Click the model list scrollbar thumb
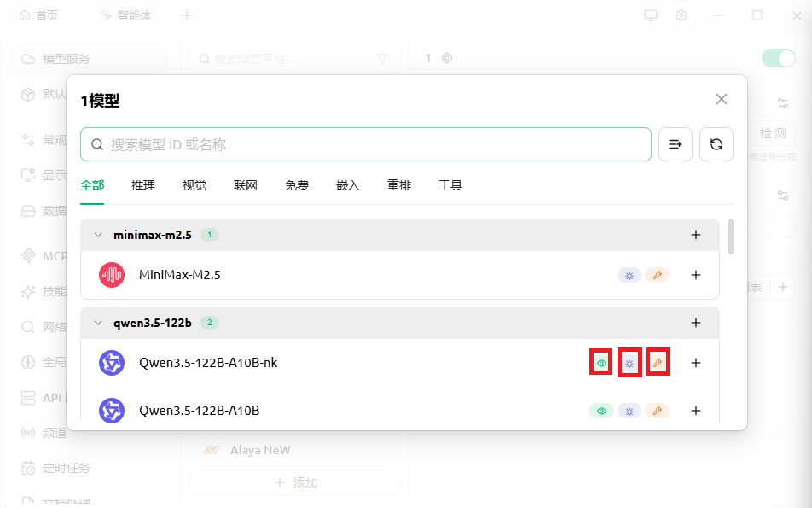 click(731, 236)
